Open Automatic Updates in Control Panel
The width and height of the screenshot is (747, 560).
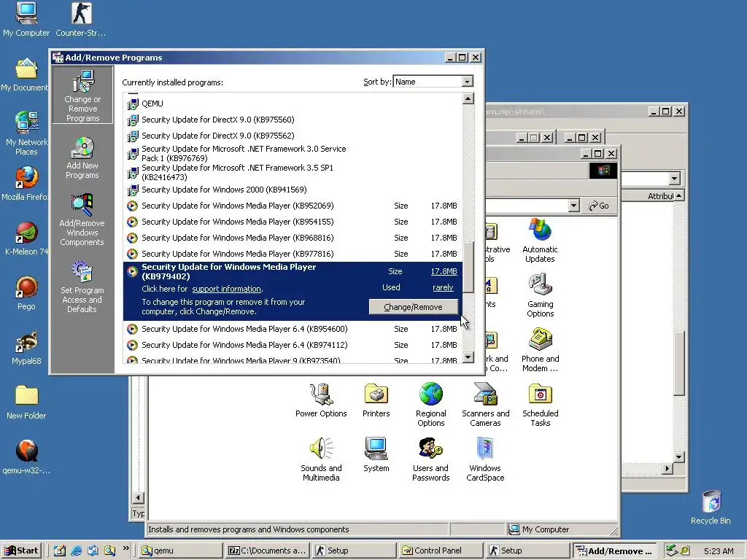point(540,241)
